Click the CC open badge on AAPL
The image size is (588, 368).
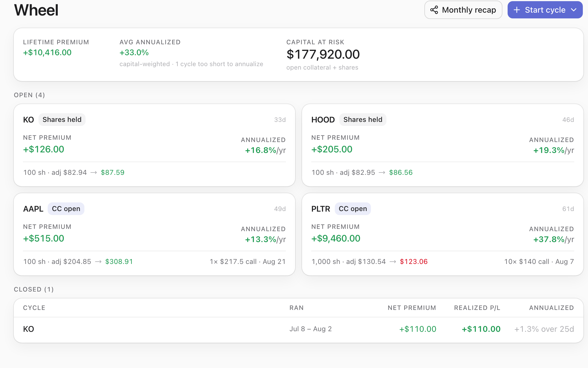pyautogui.click(x=66, y=209)
